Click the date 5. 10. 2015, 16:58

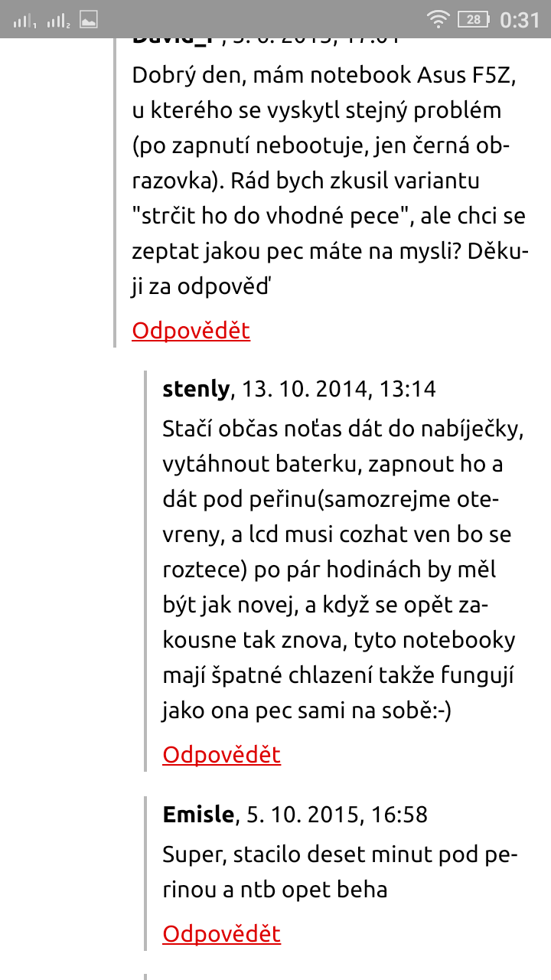point(336,815)
